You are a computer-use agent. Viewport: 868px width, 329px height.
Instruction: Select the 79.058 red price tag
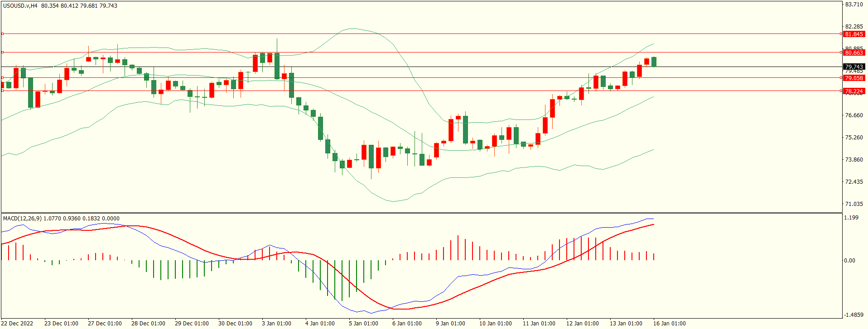(x=854, y=78)
